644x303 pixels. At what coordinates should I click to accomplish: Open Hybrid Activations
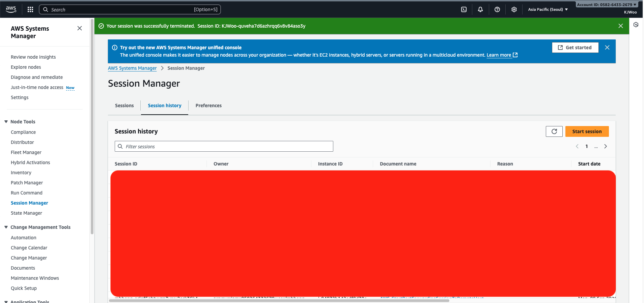click(30, 162)
